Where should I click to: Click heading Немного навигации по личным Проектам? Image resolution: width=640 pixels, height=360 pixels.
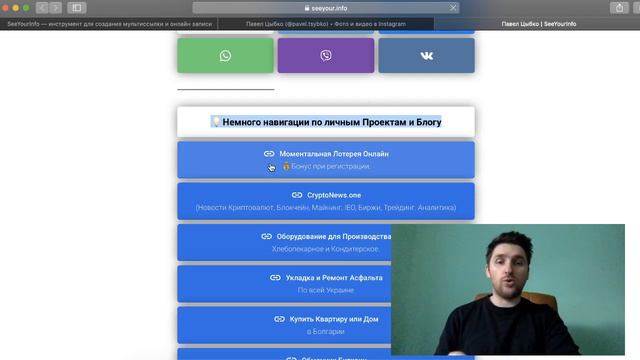[x=326, y=122]
